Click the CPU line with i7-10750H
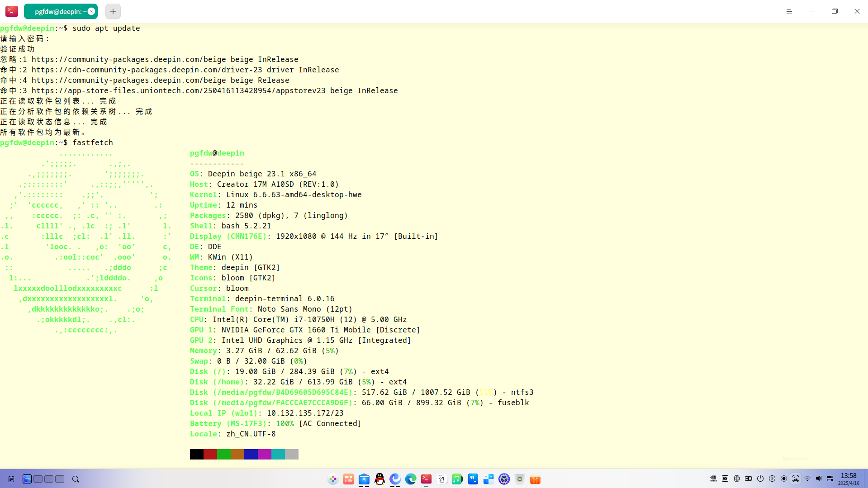 [299, 319]
